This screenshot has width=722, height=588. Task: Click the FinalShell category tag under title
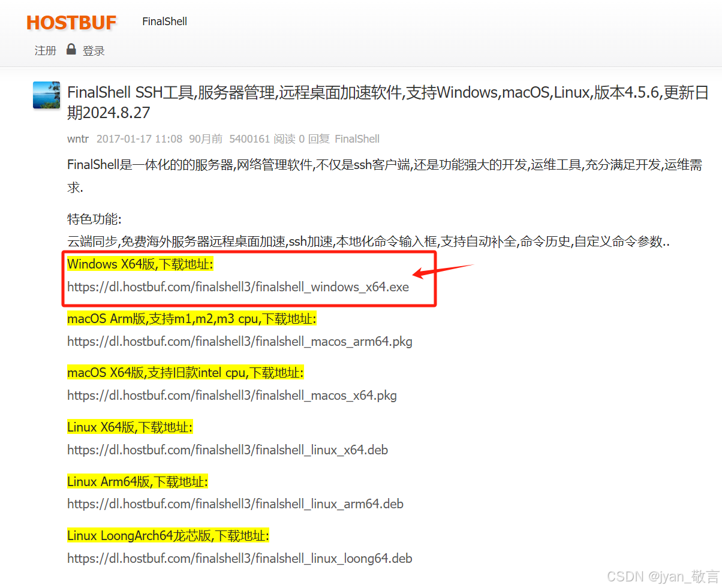[357, 139]
